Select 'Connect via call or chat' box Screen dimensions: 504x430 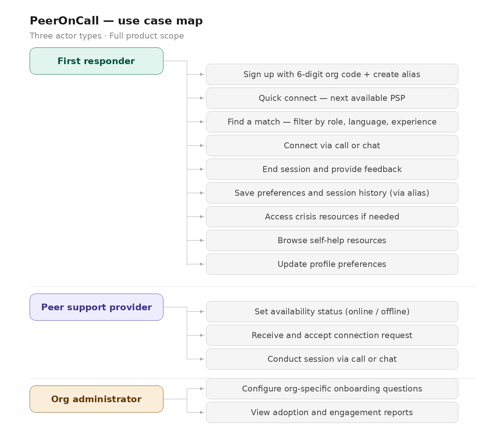[x=332, y=146]
